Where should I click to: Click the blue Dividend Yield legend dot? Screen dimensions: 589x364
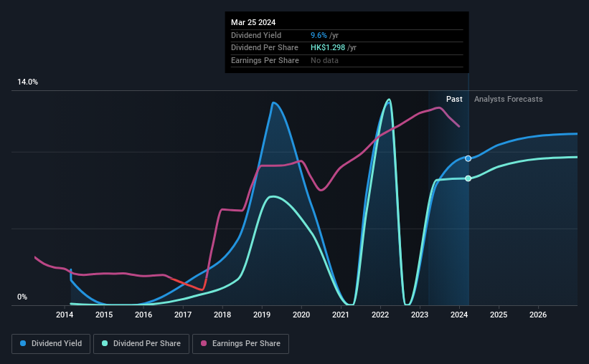(x=23, y=343)
